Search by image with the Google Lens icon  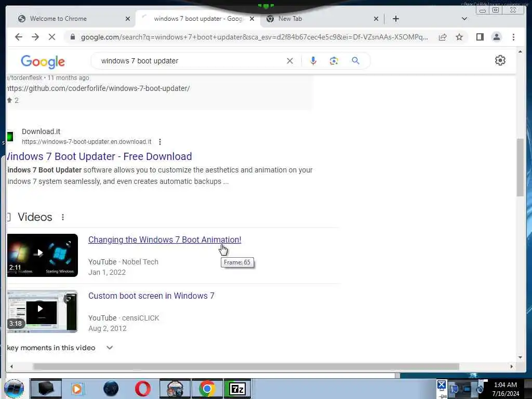coord(334,61)
